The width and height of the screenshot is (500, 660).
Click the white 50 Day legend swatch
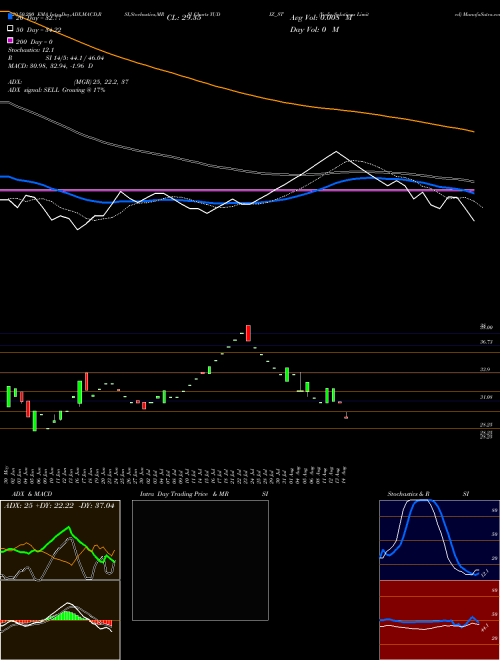tap(10, 29)
